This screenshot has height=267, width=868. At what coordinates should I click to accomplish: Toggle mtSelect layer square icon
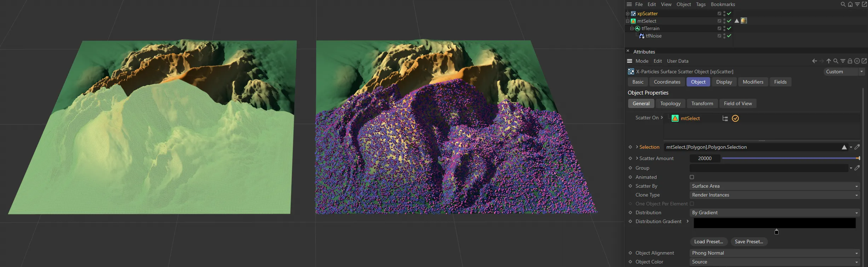point(719,21)
